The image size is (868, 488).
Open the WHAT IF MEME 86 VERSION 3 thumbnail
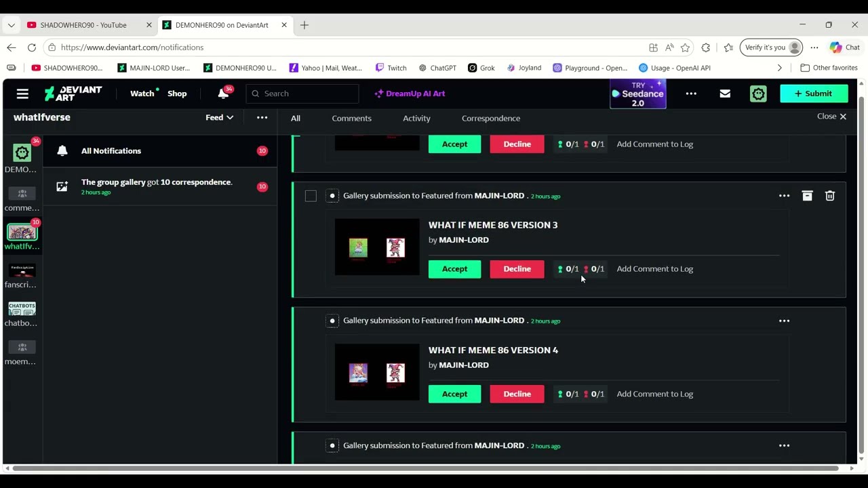coord(377,247)
